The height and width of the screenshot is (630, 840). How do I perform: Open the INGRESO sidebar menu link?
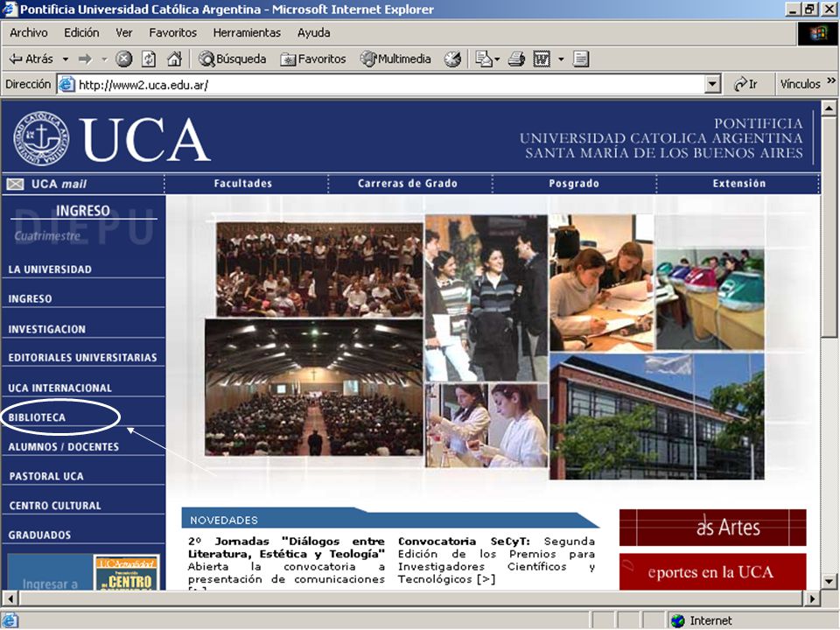(x=30, y=299)
